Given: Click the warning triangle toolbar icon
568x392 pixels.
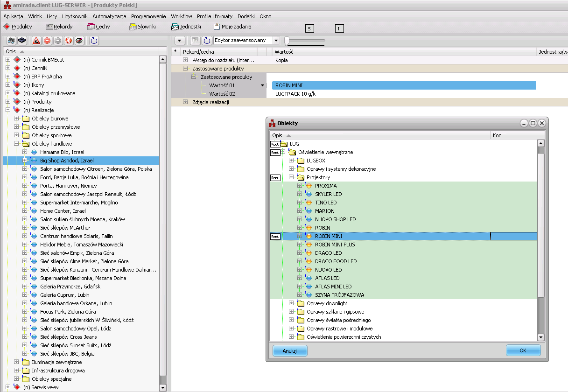Looking at the screenshot, I should click(37, 41).
